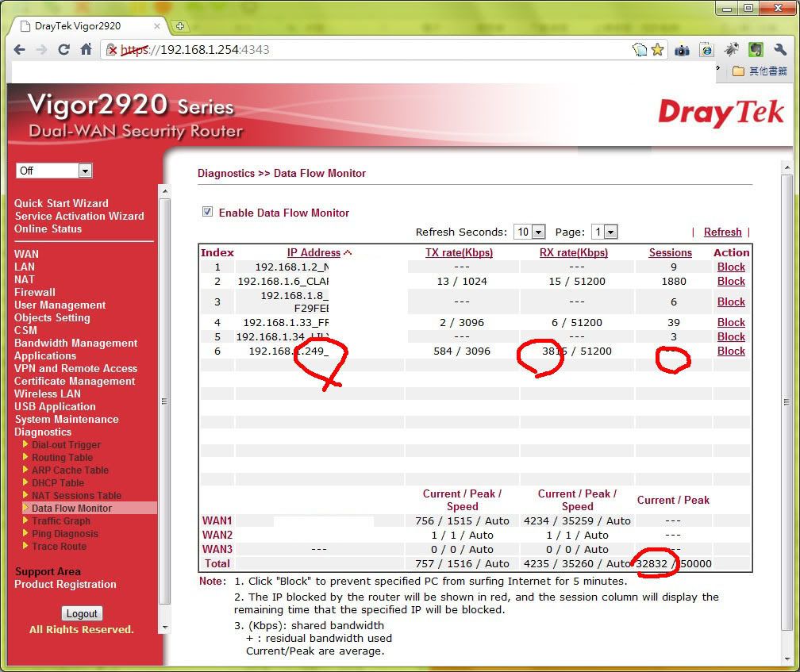Go forward in browser history
800x672 pixels.
42,49
